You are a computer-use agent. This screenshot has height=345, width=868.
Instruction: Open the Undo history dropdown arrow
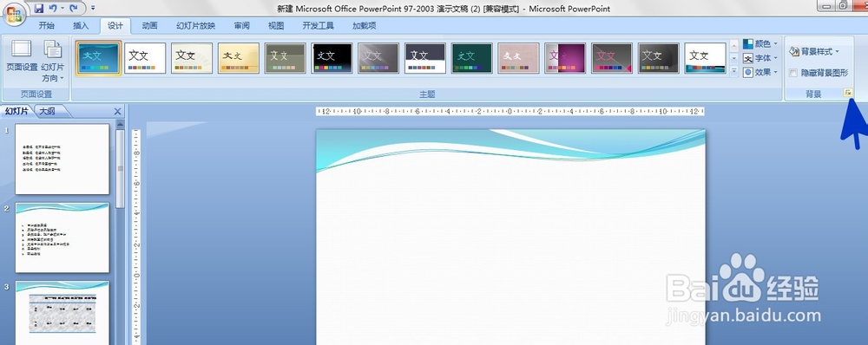(x=62, y=9)
